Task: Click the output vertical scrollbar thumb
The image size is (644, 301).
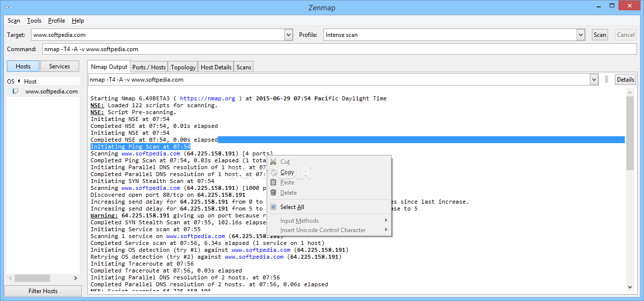Action: [x=630, y=133]
